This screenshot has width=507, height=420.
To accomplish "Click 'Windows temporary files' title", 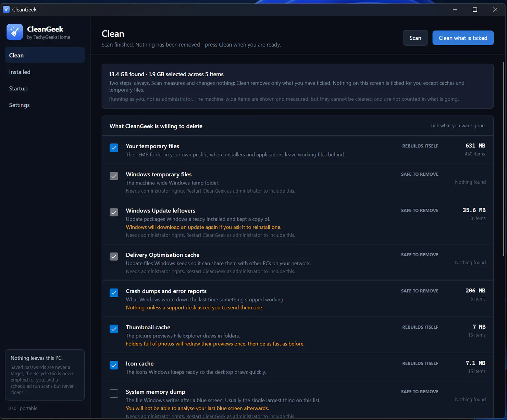I will [159, 175].
